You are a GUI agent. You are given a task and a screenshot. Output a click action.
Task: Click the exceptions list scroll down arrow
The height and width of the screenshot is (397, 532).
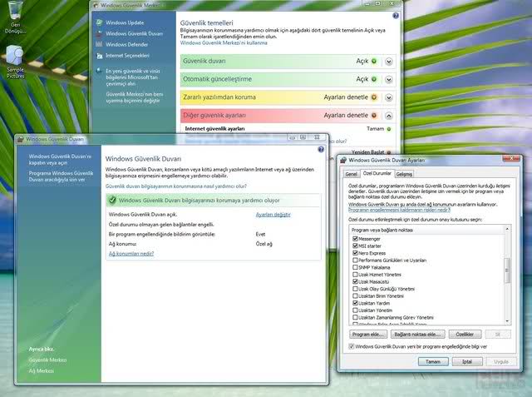(507, 321)
